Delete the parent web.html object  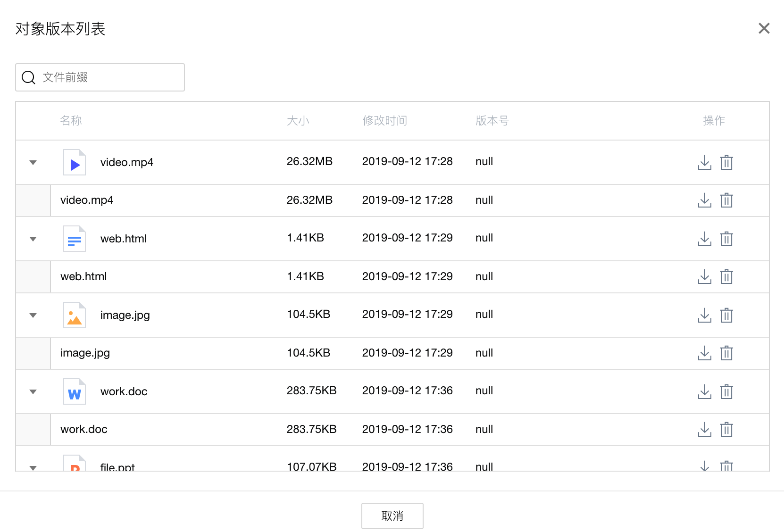tap(726, 239)
